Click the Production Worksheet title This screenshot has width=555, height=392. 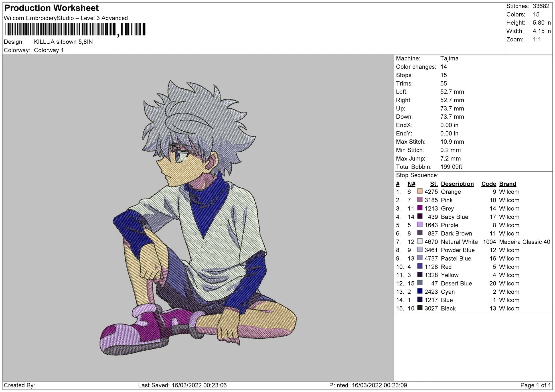click(x=52, y=8)
